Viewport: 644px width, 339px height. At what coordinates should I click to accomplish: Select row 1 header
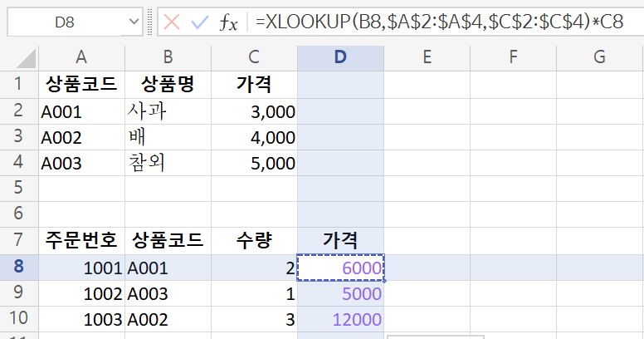pyautogui.click(x=19, y=85)
